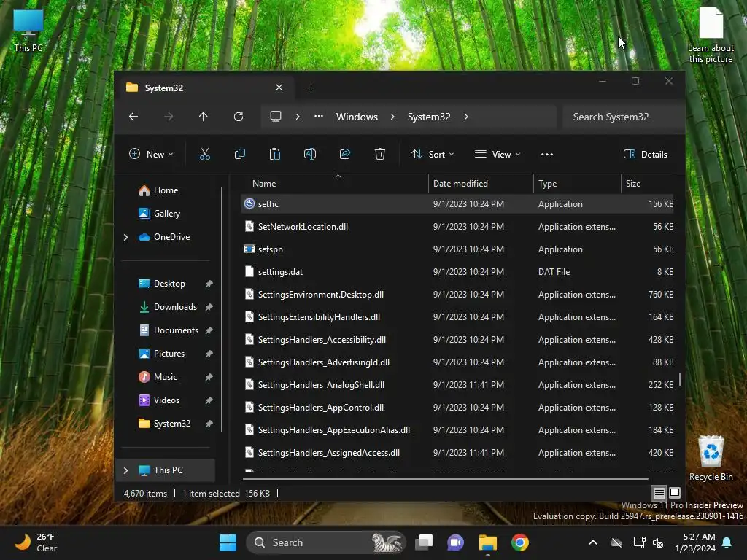
Task: Switch to large thumbnails view icon in status bar
Action: [675, 493]
